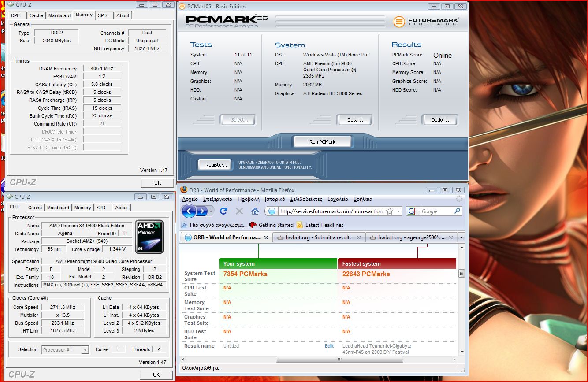
Task: Open the Αρχείο menu in Firefox
Action: (x=190, y=199)
